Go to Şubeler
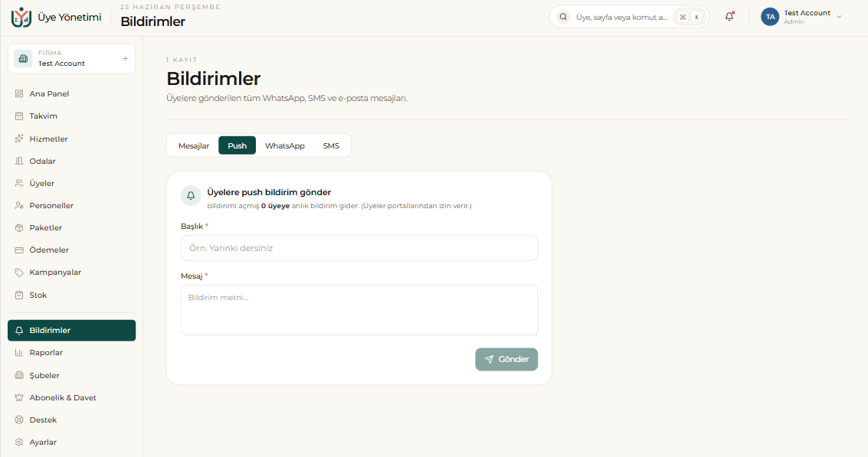The image size is (868, 457). click(71, 375)
